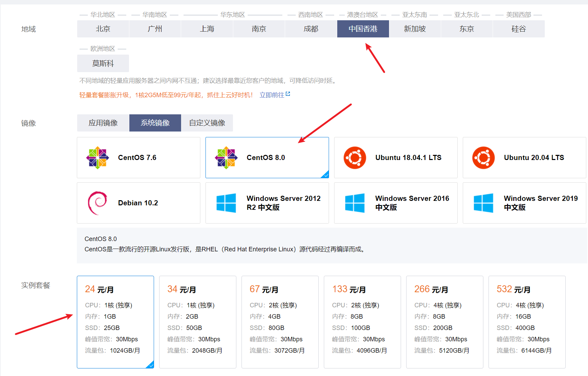
Task: Click the Ubuntu 20.04 LTS logo icon
Action: (483, 158)
